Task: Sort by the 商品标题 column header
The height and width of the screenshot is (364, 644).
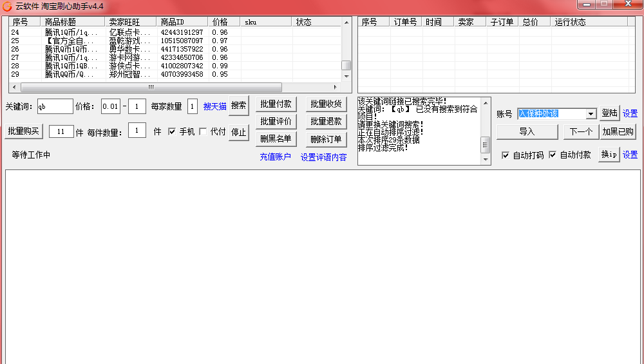Action: (73, 22)
